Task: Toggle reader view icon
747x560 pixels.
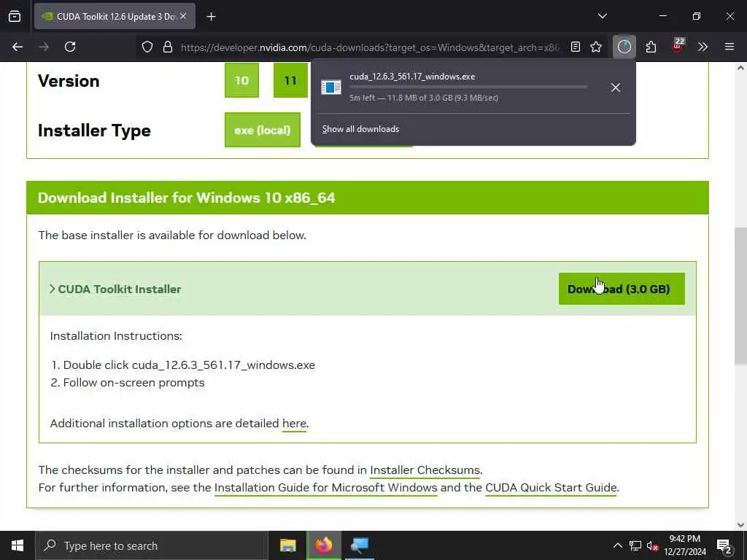Action: click(576, 47)
